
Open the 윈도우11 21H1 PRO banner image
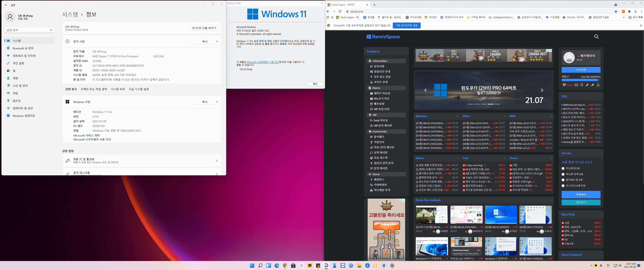point(484,90)
